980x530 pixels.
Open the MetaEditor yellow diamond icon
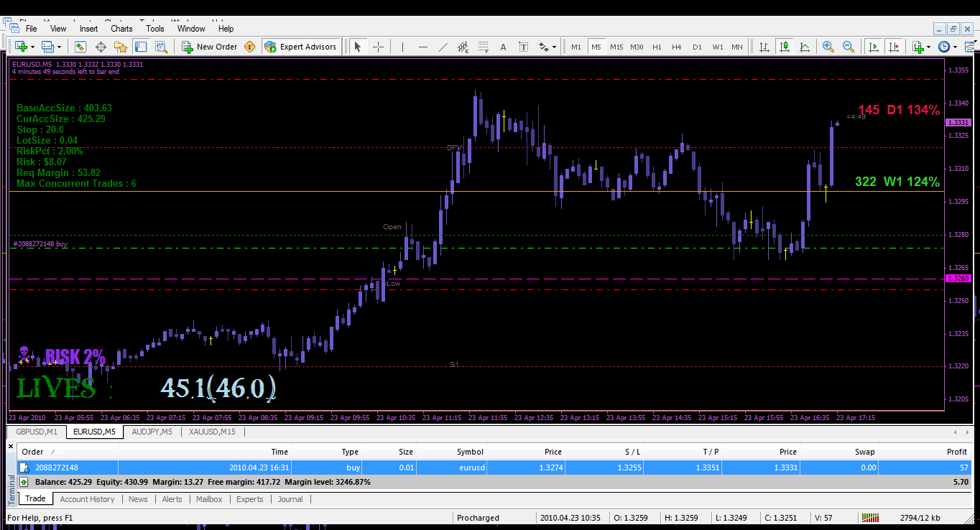click(250, 47)
